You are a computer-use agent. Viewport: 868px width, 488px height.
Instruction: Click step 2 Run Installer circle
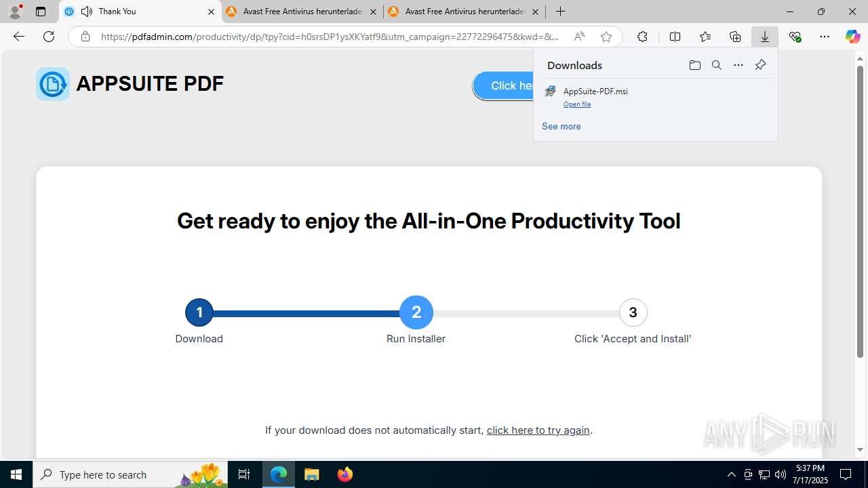click(x=416, y=312)
